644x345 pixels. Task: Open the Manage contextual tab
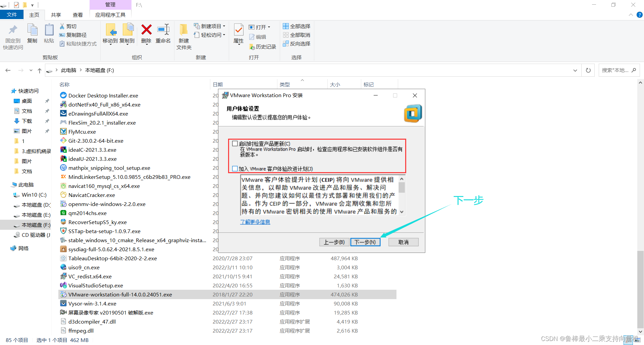[x=110, y=5]
